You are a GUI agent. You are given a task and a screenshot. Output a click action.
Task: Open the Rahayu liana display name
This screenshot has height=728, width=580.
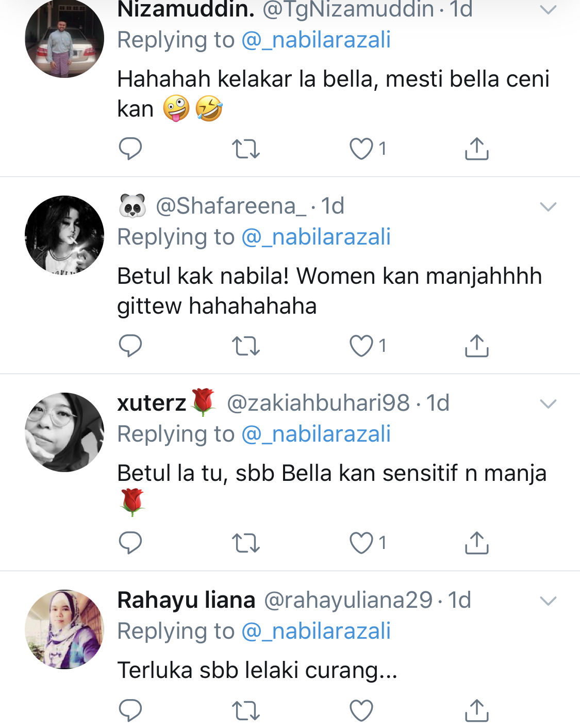(x=186, y=600)
